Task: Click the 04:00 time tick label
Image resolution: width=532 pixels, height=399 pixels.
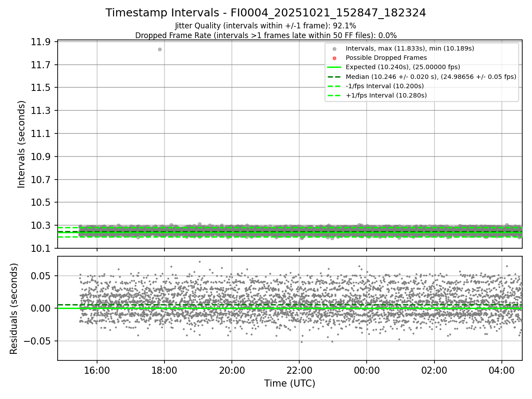Action: point(501,370)
